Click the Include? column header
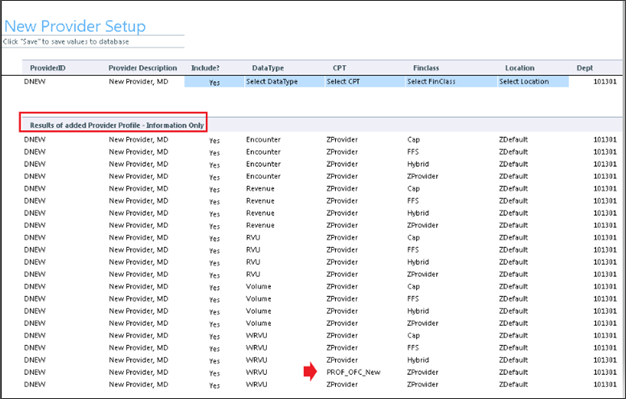The image size is (626, 399). 205,68
